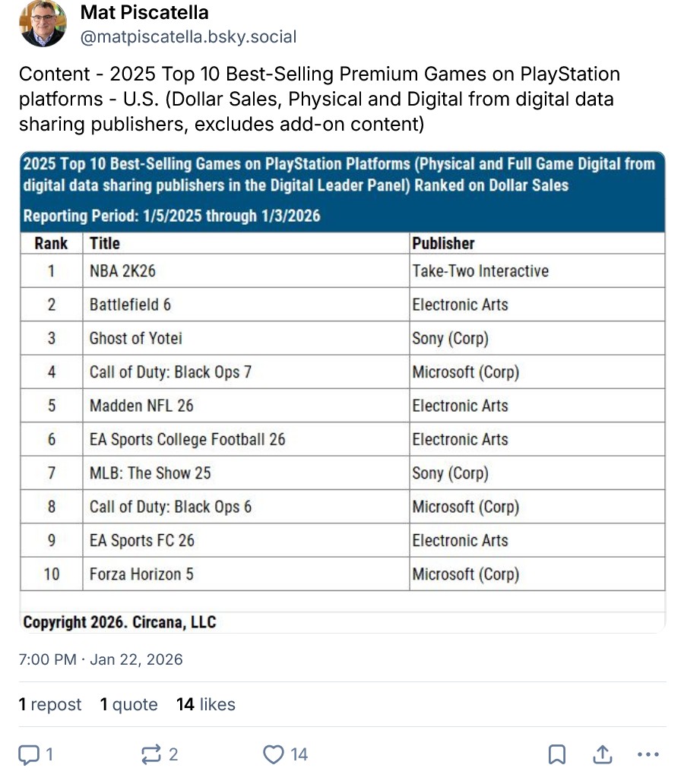Click the Copyright 2026 Circana text

coord(119,622)
